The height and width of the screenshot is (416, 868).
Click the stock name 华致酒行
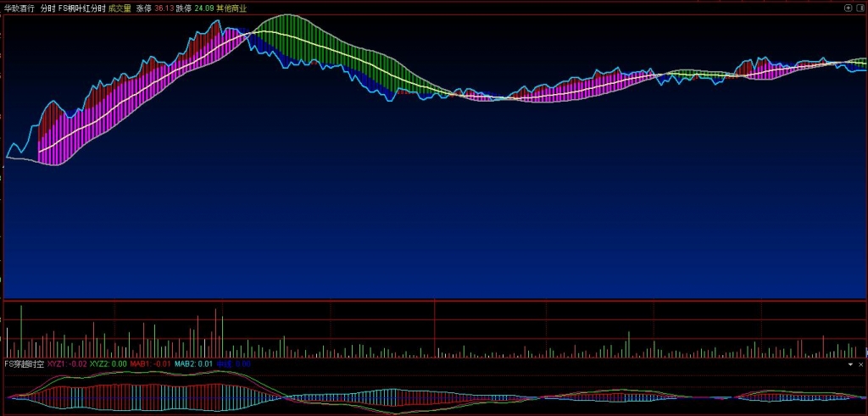[19, 8]
